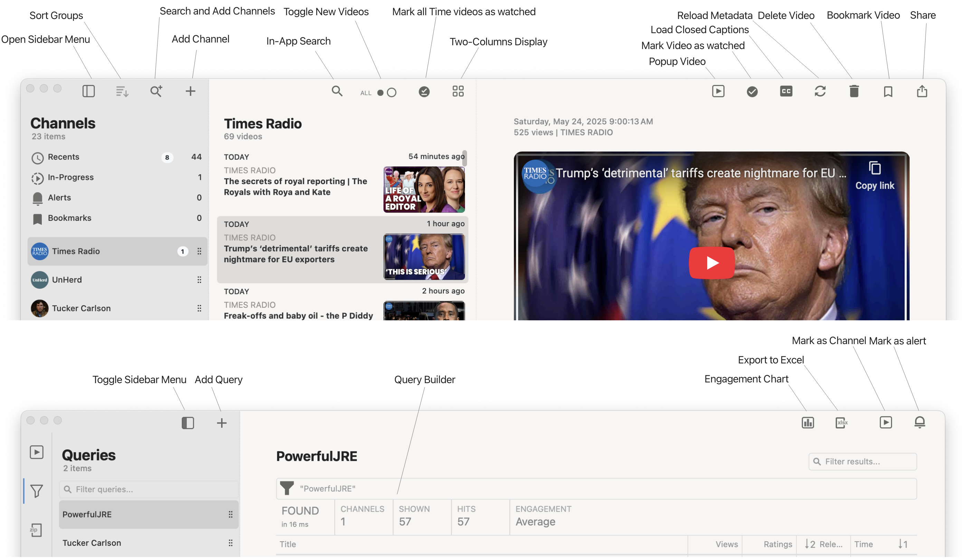Switch New Videos filter to ALL

(x=380, y=93)
